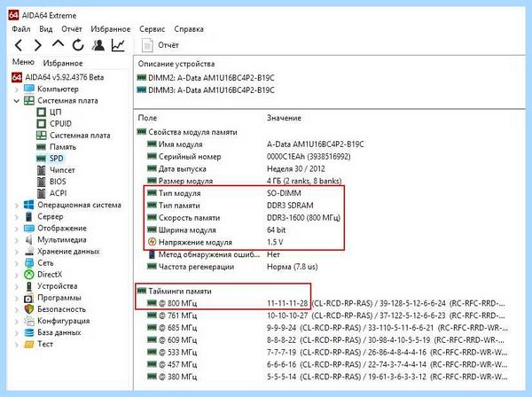This screenshot has width=532, height=397.
Task: Expand the Сервер tree node
Action: coord(16,216)
